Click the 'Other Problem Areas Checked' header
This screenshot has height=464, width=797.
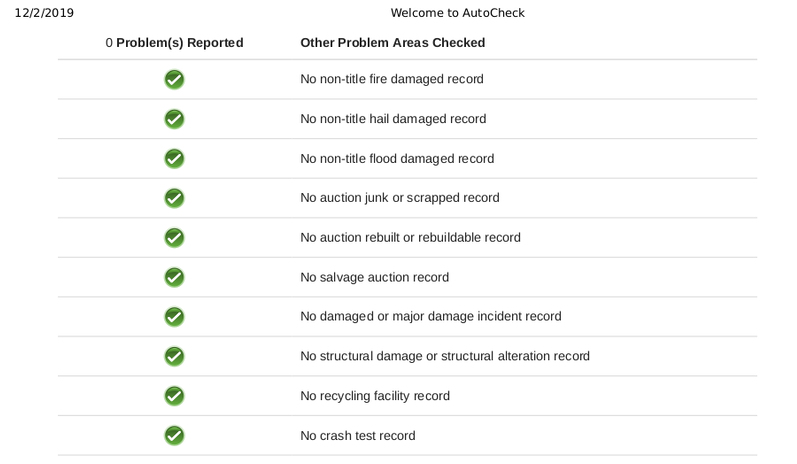(x=392, y=43)
